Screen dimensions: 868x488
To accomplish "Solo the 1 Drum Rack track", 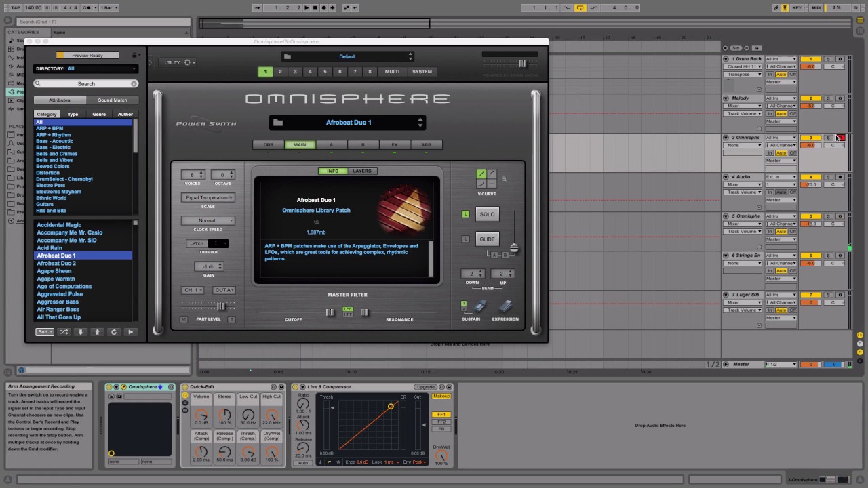I will 828,59.
